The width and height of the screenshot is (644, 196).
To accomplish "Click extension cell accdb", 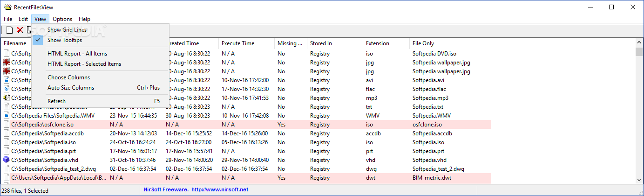I will (x=373, y=133).
